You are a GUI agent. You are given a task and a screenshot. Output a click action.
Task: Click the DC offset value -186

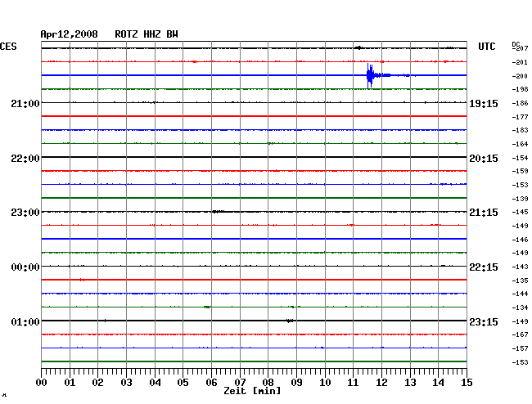click(520, 103)
